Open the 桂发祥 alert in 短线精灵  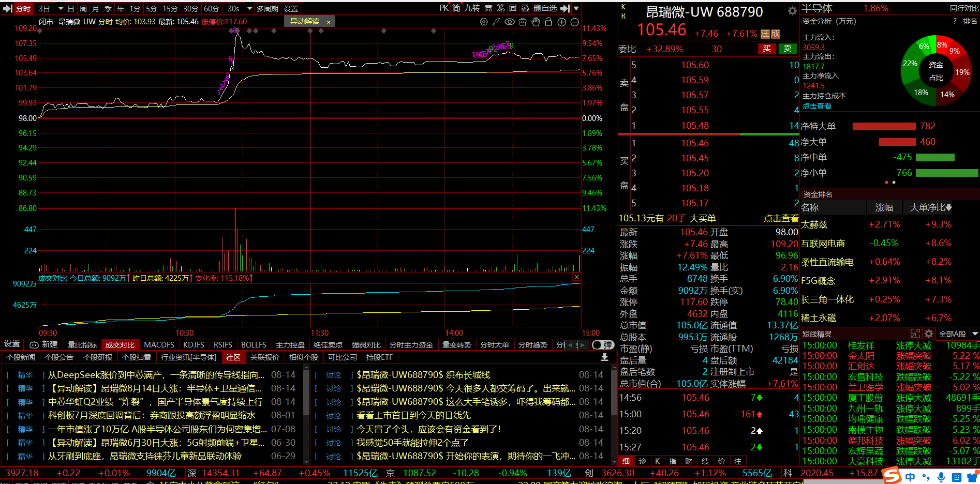[889, 345]
